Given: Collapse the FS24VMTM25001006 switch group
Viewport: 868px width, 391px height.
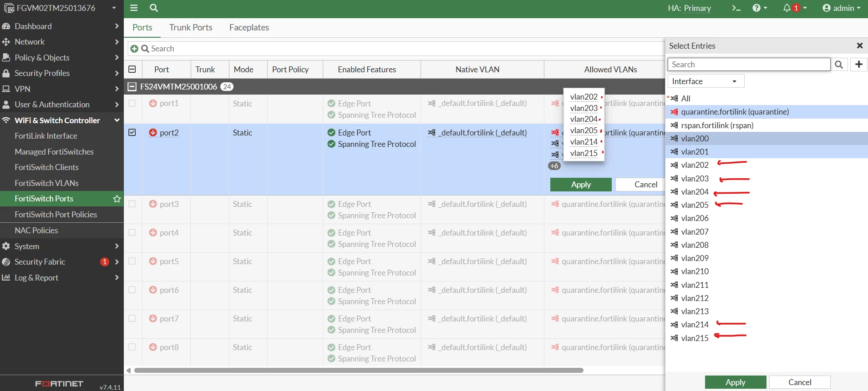Looking at the screenshot, I should 132,86.
